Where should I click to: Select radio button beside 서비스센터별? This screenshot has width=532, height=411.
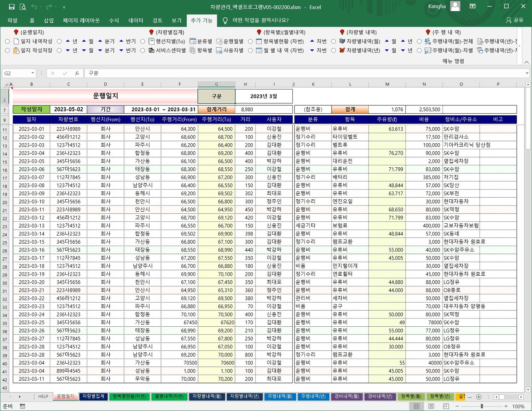point(143,50)
